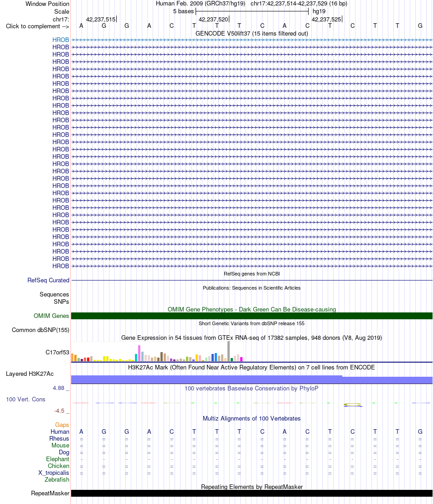Click the -4.5 PhyloP lower scale value
The width and height of the screenshot is (433, 504).
pyautogui.click(x=59, y=411)
